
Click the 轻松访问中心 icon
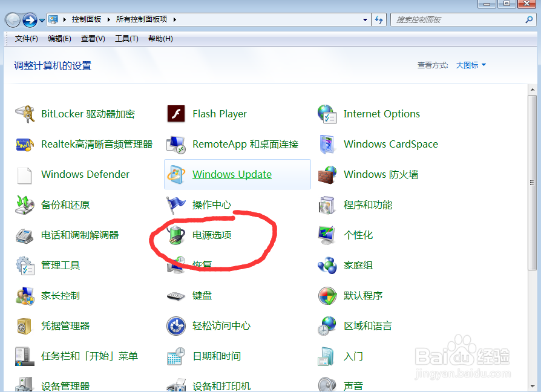tap(176, 326)
